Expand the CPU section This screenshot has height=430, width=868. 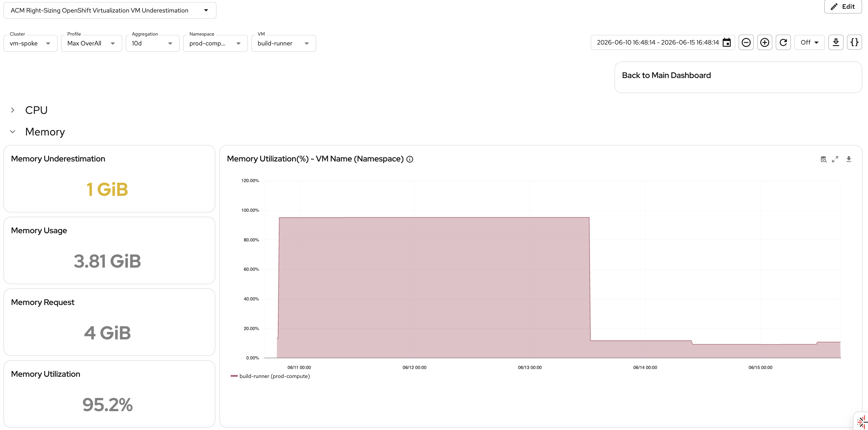(13, 110)
